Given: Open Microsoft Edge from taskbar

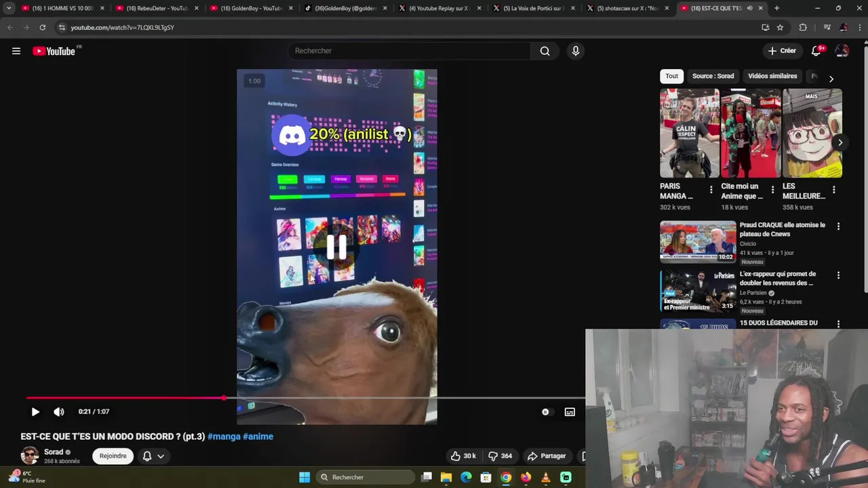Looking at the screenshot, I should pos(466,477).
